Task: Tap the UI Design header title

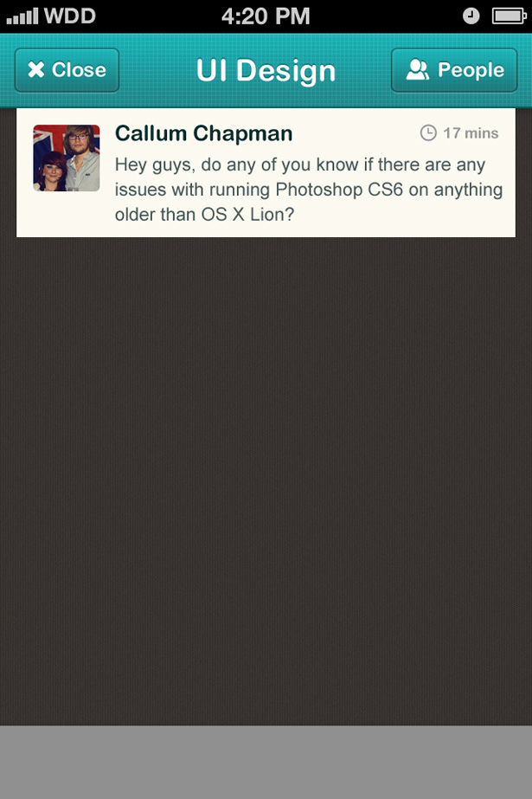Action: point(266,71)
